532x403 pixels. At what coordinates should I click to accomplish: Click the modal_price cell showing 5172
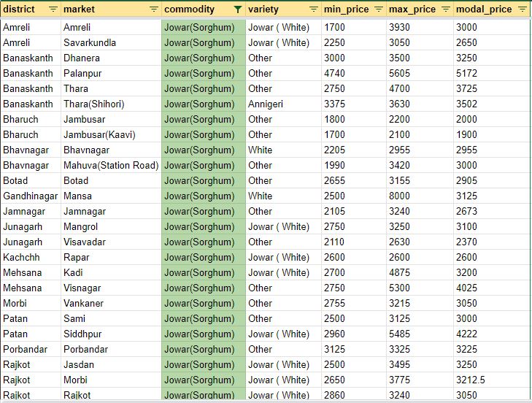tap(466, 73)
